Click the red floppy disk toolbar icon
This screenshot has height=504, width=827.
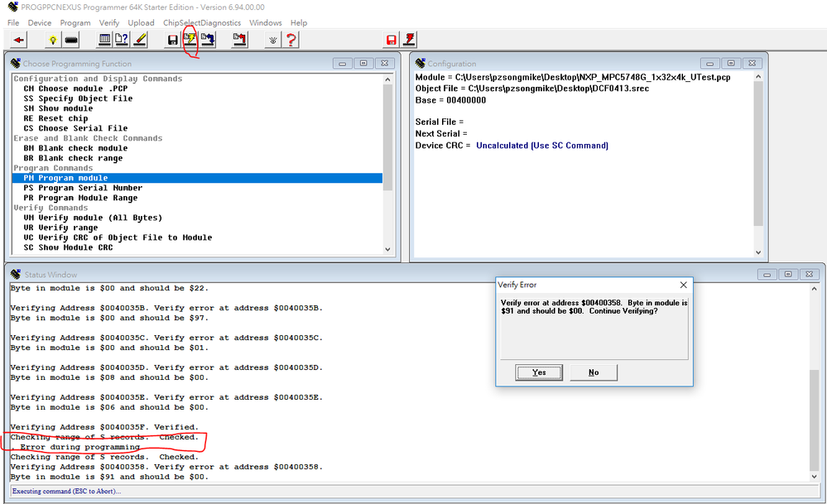click(392, 40)
